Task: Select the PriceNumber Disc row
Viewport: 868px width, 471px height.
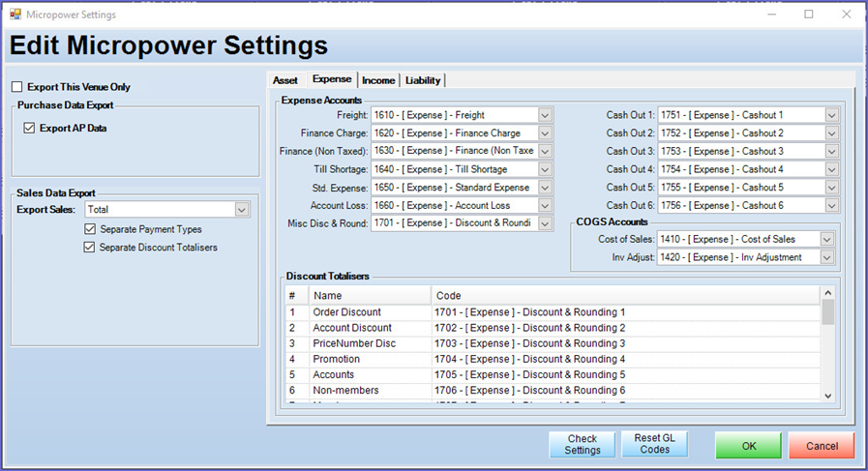Action: pyautogui.click(x=553, y=343)
